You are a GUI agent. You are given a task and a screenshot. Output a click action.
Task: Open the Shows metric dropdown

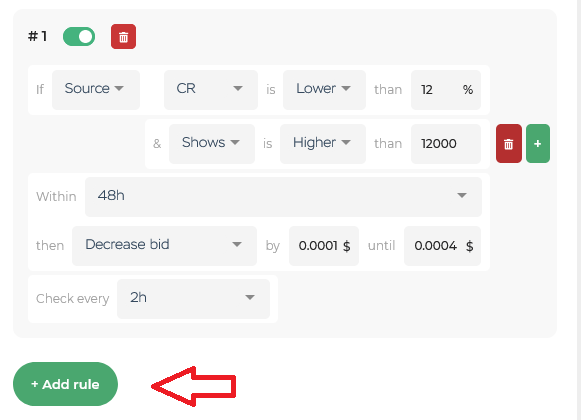[212, 144]
